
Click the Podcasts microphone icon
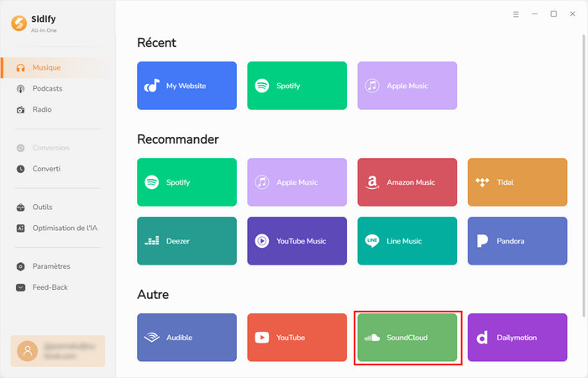tap(22, 88)
